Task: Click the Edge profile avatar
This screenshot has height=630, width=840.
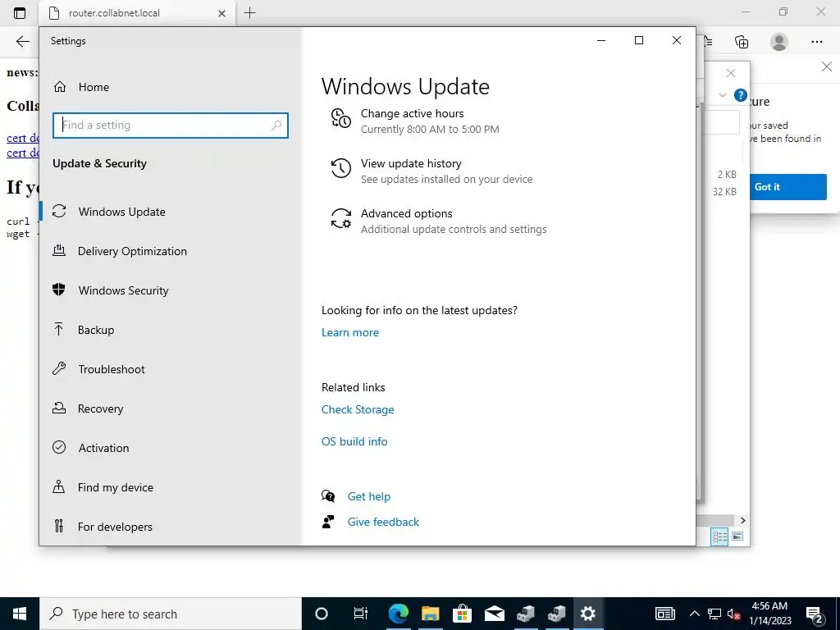Action: click(x=779, y=42)
